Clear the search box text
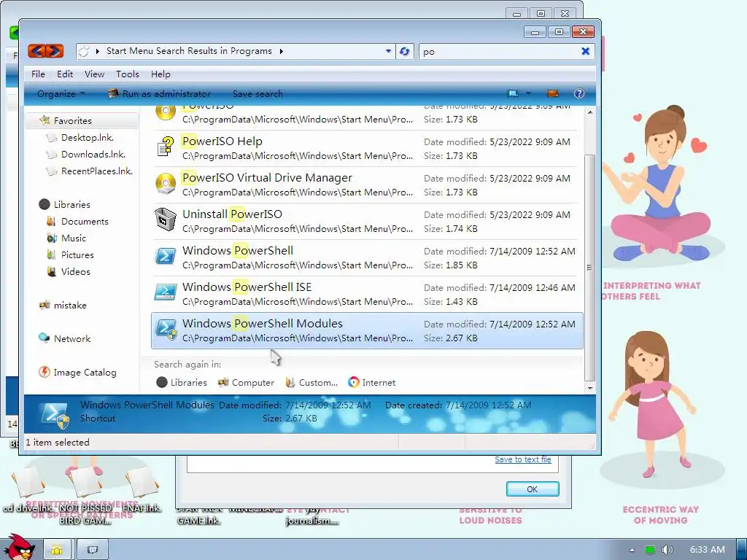747x560 pixels. pos(586,51)
